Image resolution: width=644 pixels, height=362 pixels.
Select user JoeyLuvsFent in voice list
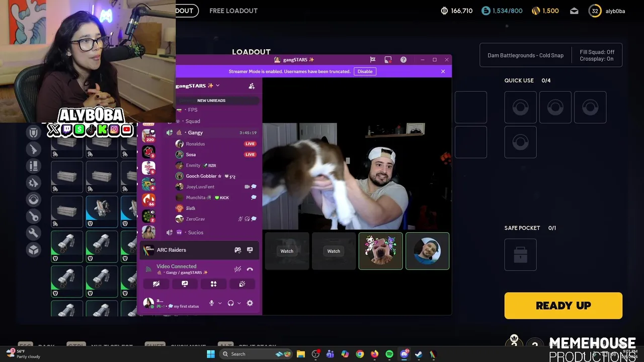pyautogui.click(x=200, y=187)
